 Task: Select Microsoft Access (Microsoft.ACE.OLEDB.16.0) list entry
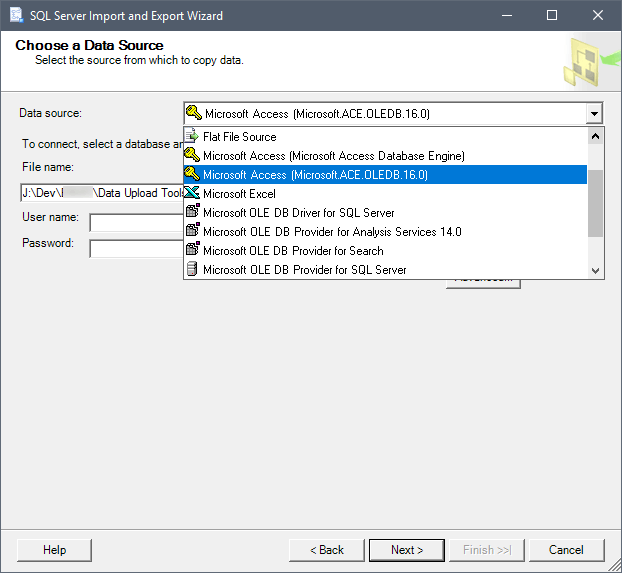point(385,175)
